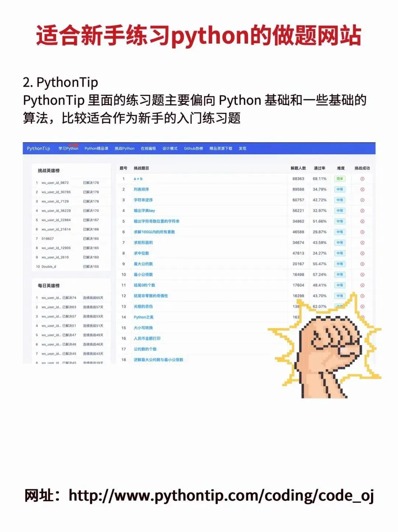Screen dimensions: 398x532
Task: Click the red fail icon for a + b
Action: tap(362, 179)
